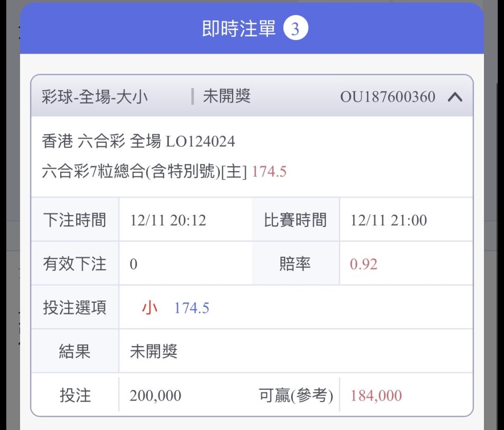
Task: Click the match time 12/11 21:00
Action: [389, 220]
